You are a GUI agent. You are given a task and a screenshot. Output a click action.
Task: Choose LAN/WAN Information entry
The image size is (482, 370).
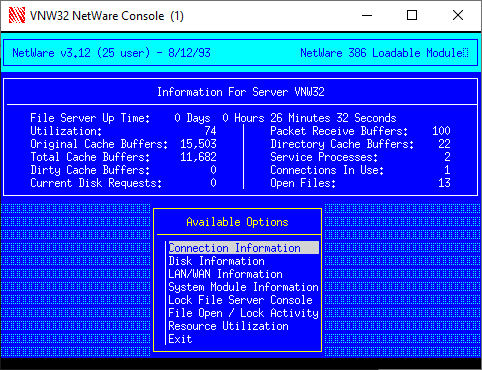(x=225, y=274)
